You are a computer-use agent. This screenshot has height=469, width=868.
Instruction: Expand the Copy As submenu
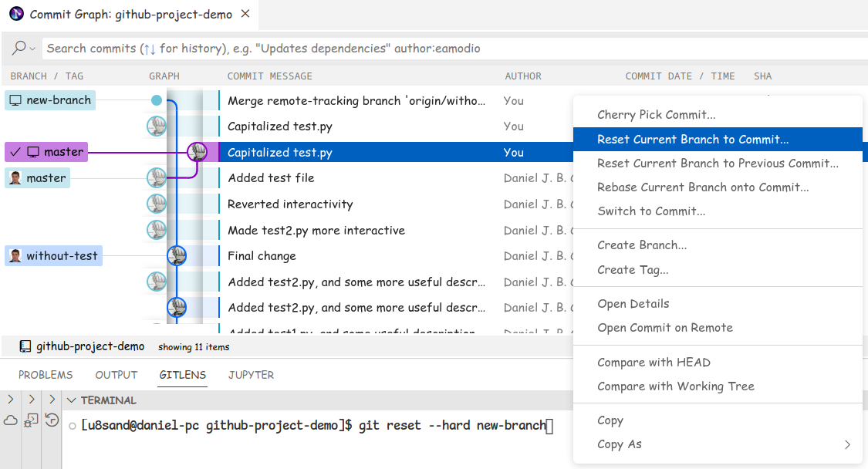(x=847, y=444)
